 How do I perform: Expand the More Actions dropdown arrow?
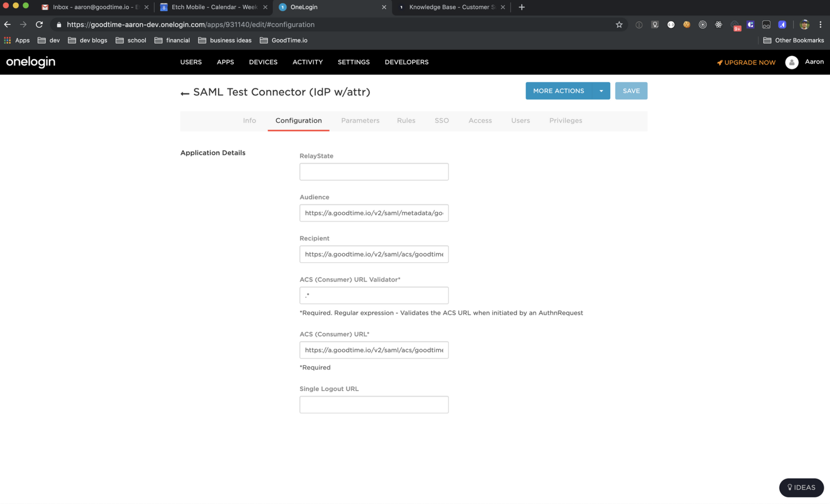[601, 91]
